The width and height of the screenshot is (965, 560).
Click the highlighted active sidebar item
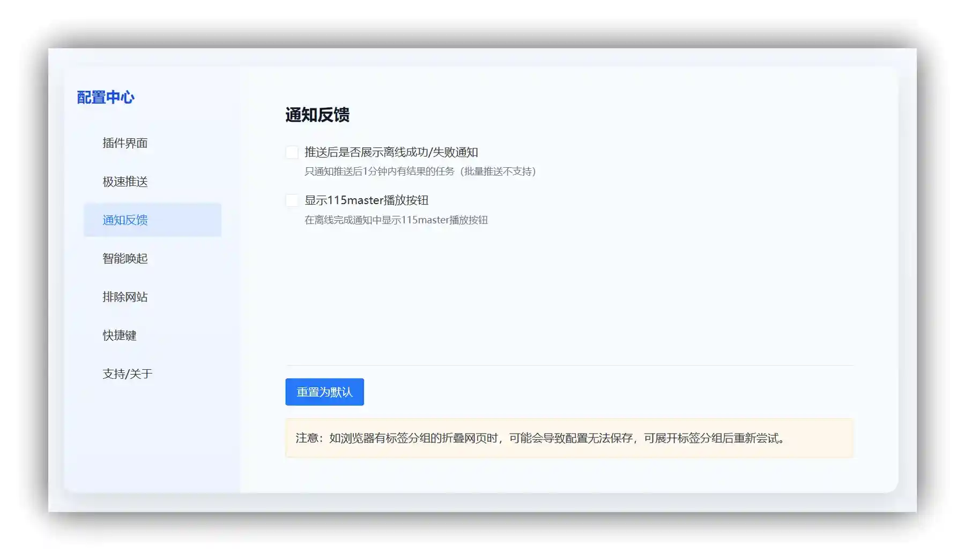point(152,220)
